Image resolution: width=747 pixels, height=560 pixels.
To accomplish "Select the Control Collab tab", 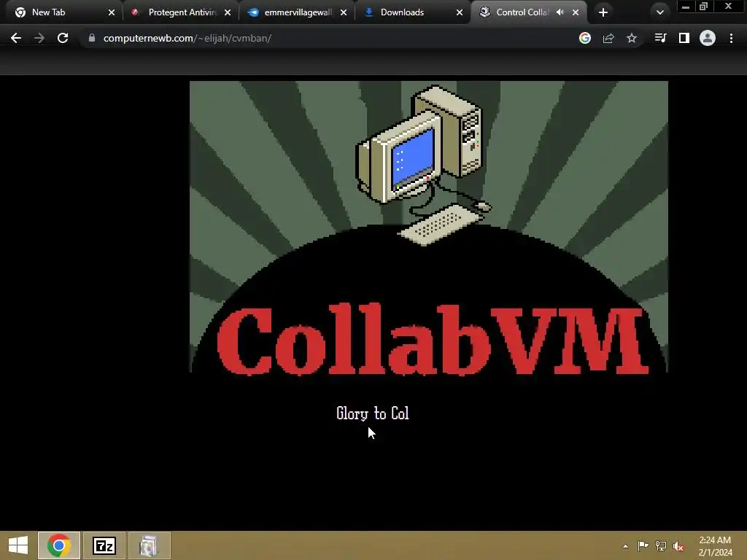I will pos(522,12).
